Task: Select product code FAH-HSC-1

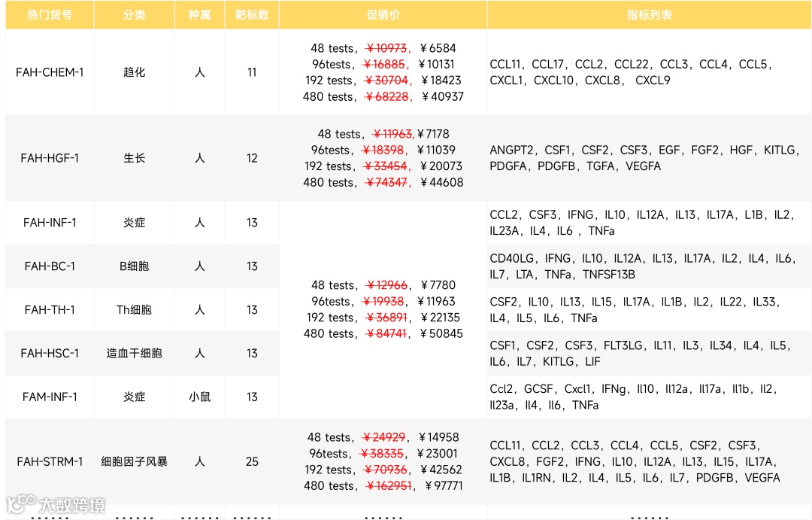Action: [x=50, y=353]
